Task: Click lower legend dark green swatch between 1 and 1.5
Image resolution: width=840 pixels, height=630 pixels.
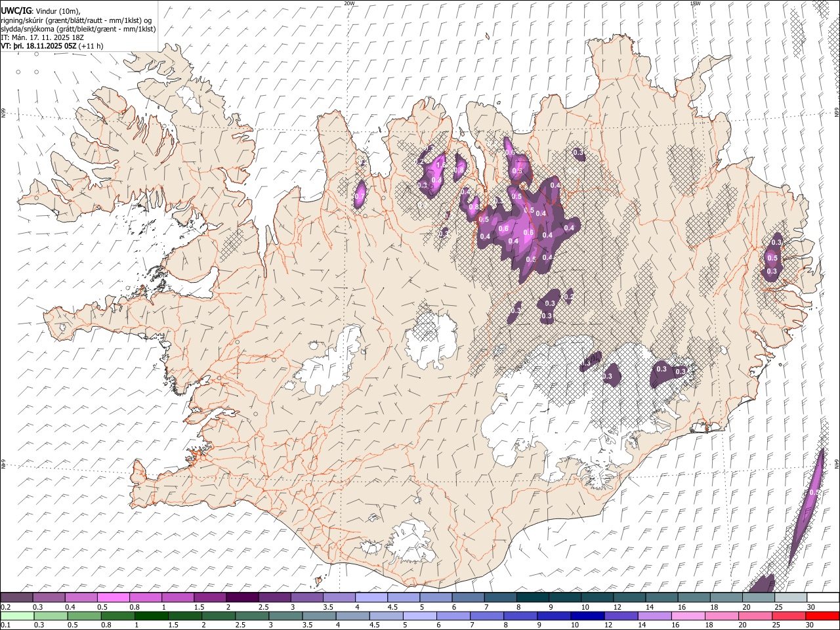Action: 152,616
